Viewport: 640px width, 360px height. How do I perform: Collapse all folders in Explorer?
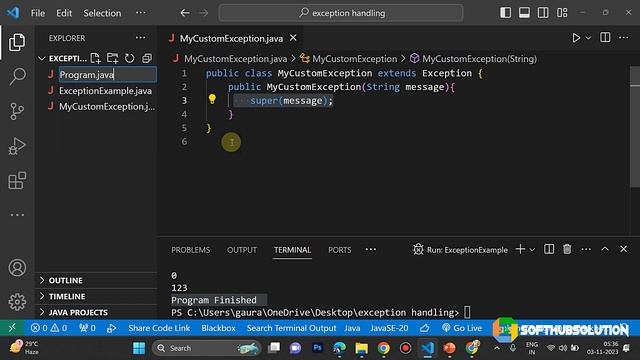tap(147, 58)
